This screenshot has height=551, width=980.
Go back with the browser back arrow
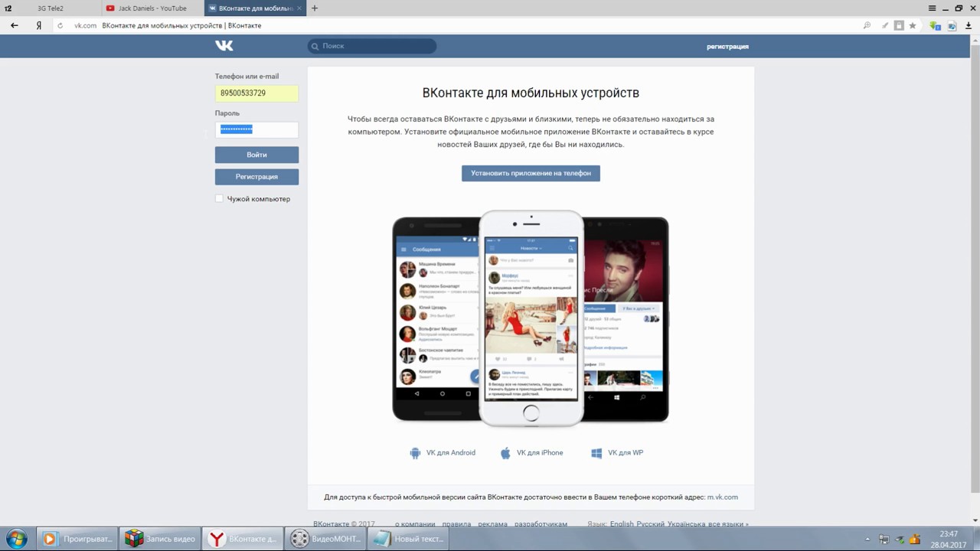click(14, 25)
